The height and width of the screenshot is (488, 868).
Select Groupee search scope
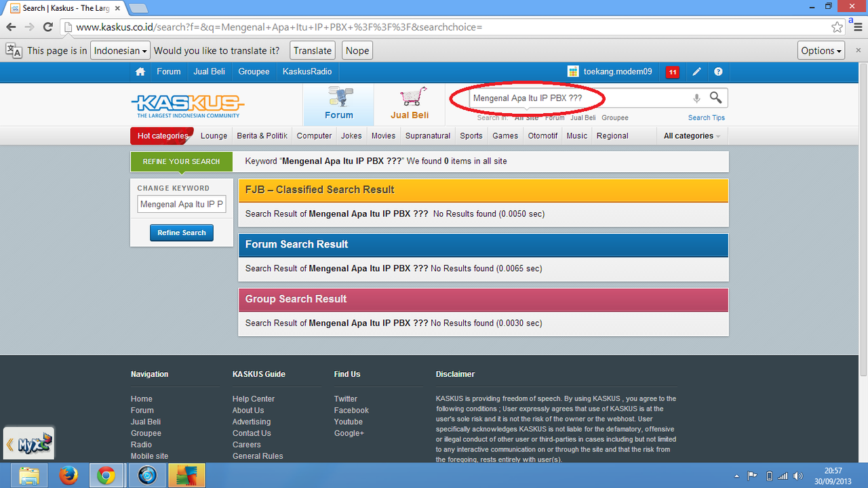click(x=615, y=118)
